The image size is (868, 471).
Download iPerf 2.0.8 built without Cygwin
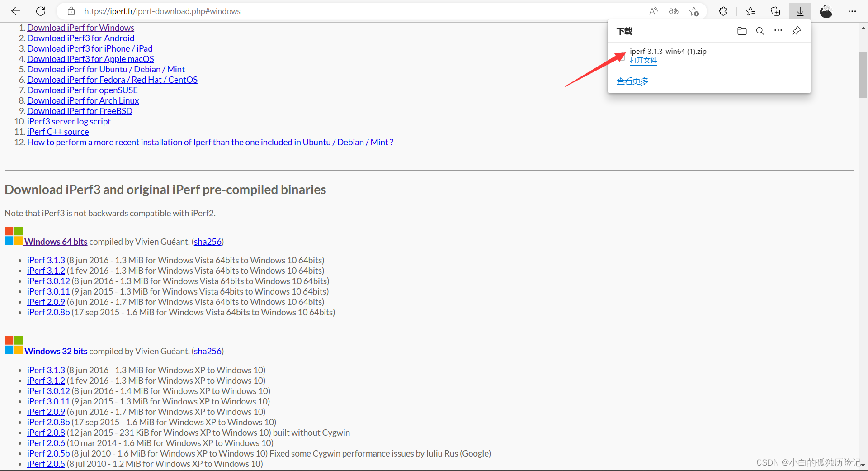(x=46, y=433)
